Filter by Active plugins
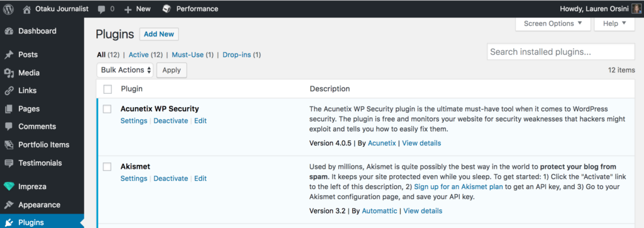Image resolution: width=644 pixels, height=228 pixels. pyautogui.click(x=139, y=55)
